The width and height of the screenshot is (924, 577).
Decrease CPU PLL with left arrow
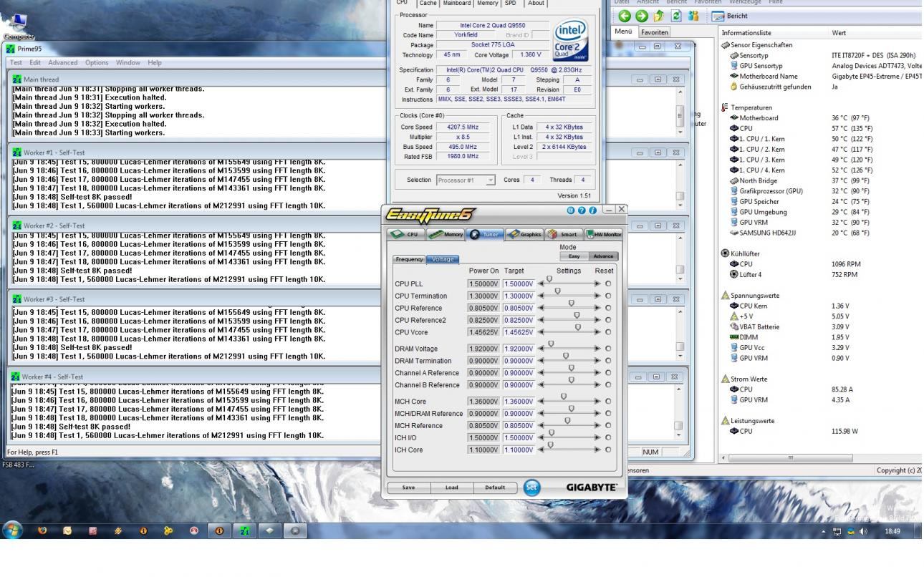click(x=541, y=284)
